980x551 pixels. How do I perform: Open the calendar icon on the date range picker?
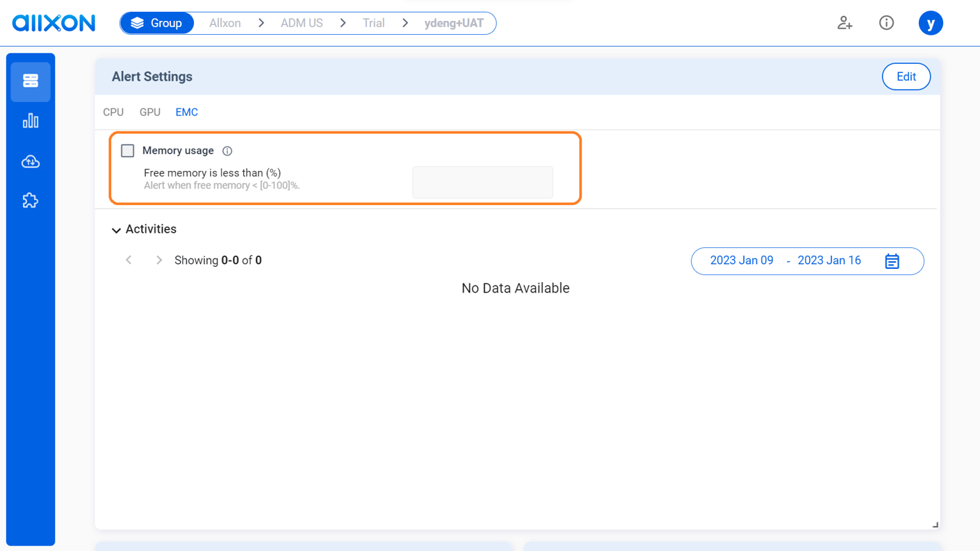pos(892,261)
